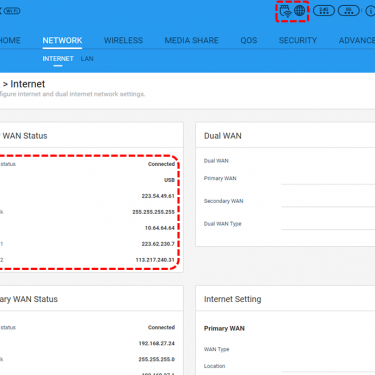Click the Wi-Fi logo badge at top left

coord(12,11)
